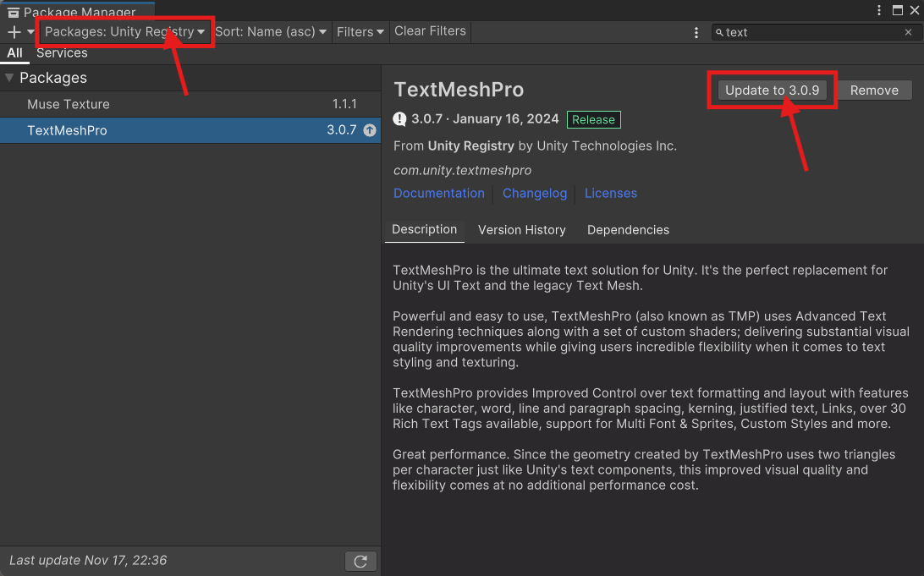Screen dimensions: 924x576
Task: Open the Sort: Name (asc) dropdown
Action: point(271,32)
